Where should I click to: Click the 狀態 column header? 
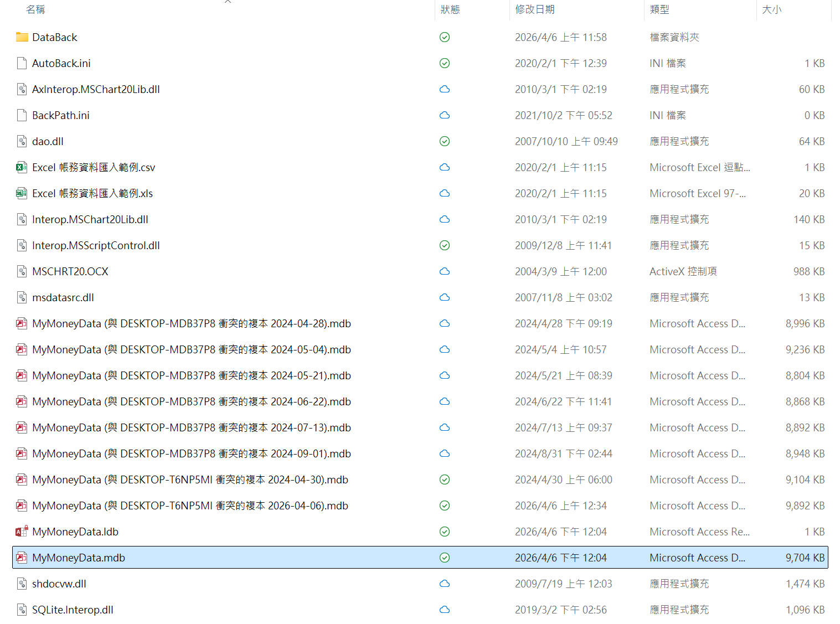pos(450,9)
